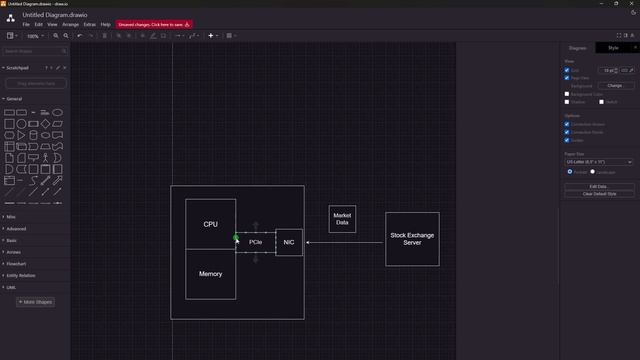Viewport: 640px width, 360px height.
Task: Select the triangle shape in General
Action: 21,135
